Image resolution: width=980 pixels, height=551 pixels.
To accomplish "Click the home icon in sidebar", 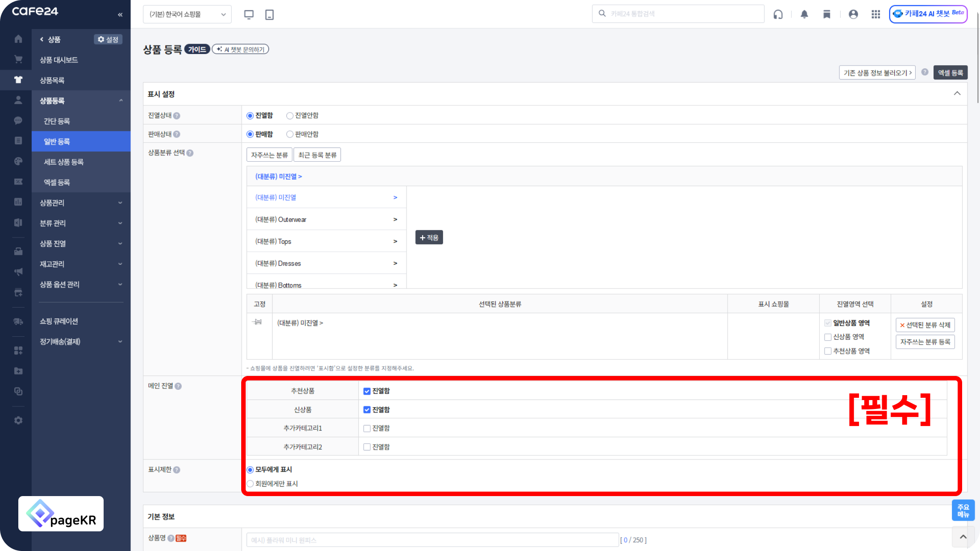I will click(18, 39).
